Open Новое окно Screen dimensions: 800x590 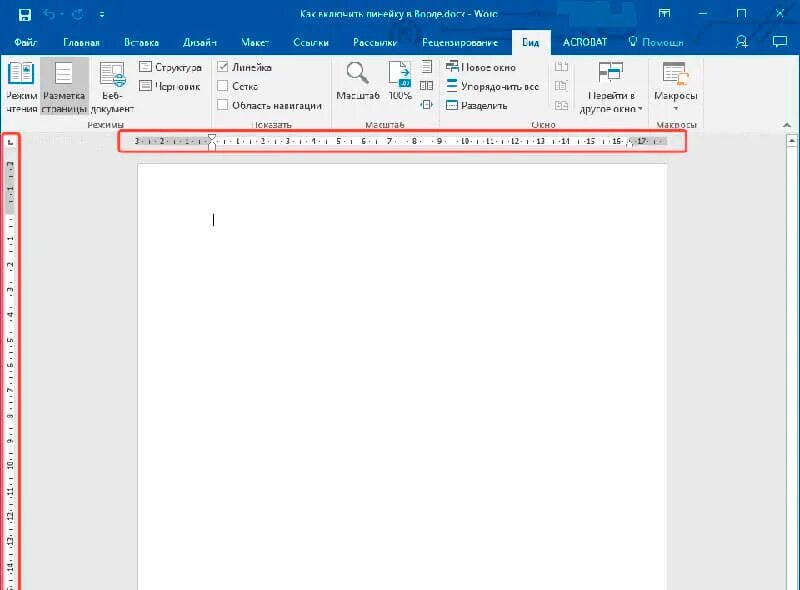(481, 67)
